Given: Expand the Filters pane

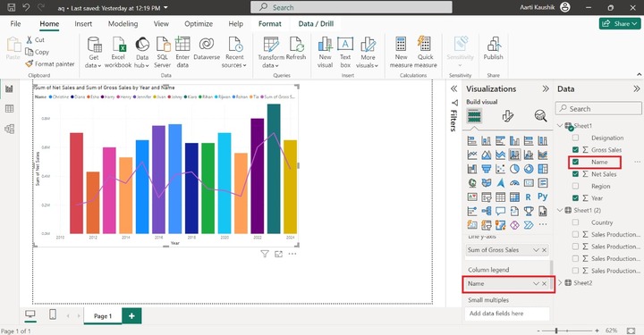Looking at the screenshot, I should [453, 88].
